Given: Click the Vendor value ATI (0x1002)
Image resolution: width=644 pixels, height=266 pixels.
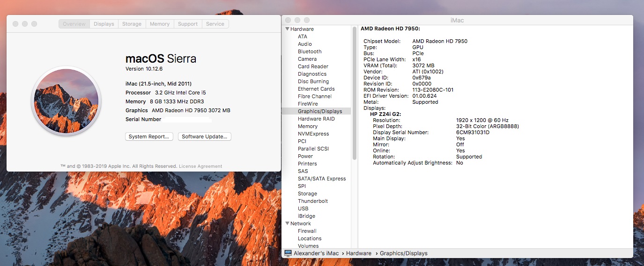Looking at the screenshot, I should (x=428, y=72).
